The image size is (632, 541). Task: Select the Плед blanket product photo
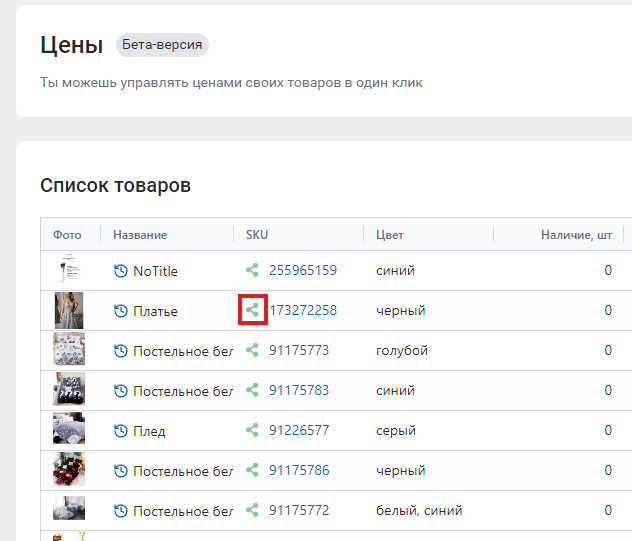tap(69, 428)
